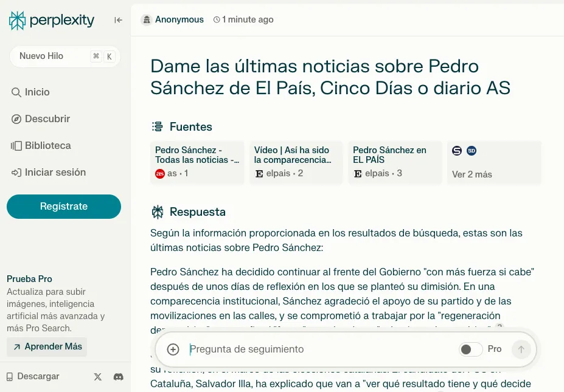564x392 pixels.
Task: Click the Iniciar sesión login arrow icon
Action: coord(16,173)
